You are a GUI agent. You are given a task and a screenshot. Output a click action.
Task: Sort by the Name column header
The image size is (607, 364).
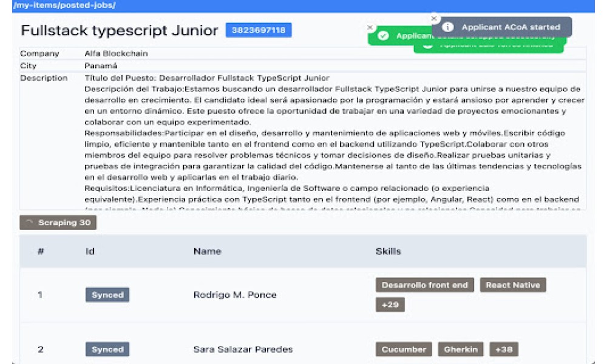(x=207, y=251)
